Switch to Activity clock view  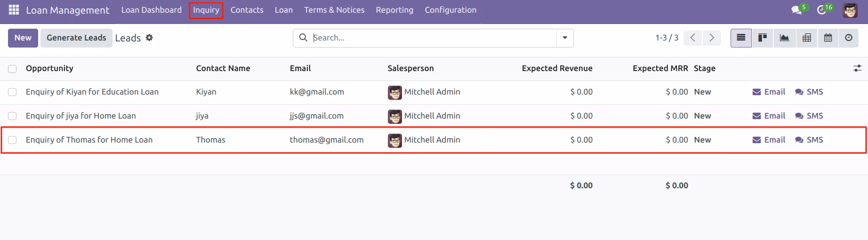coord(849,38)
